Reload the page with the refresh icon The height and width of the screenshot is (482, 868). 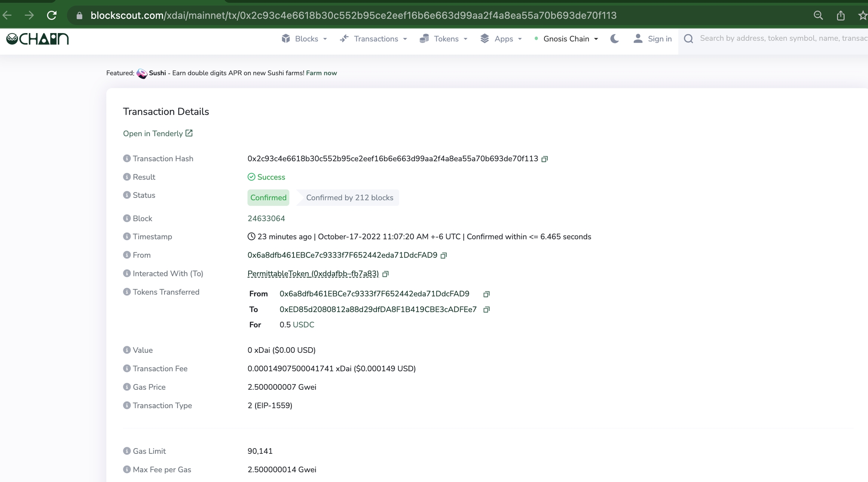[52, 15]
